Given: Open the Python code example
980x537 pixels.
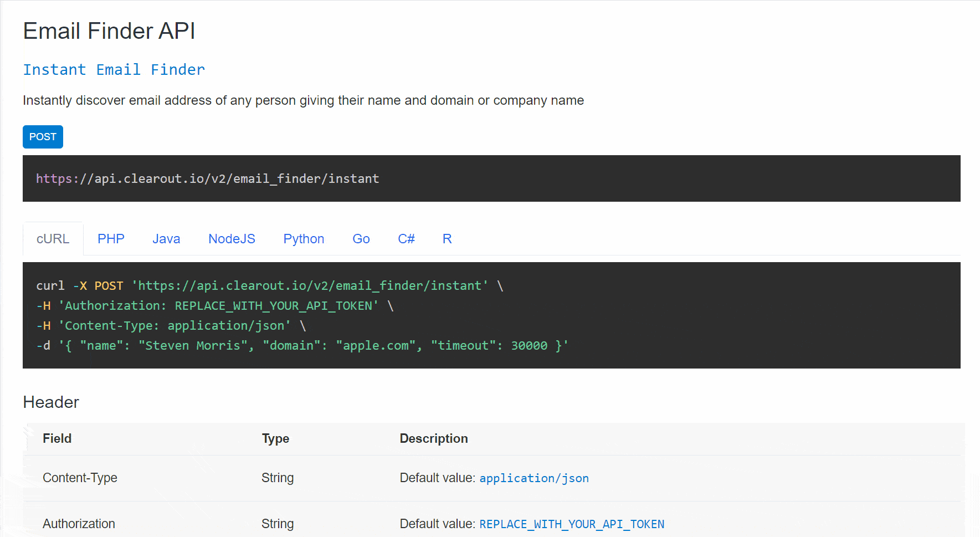Looking at the screenshot, I should pos(304,238).
